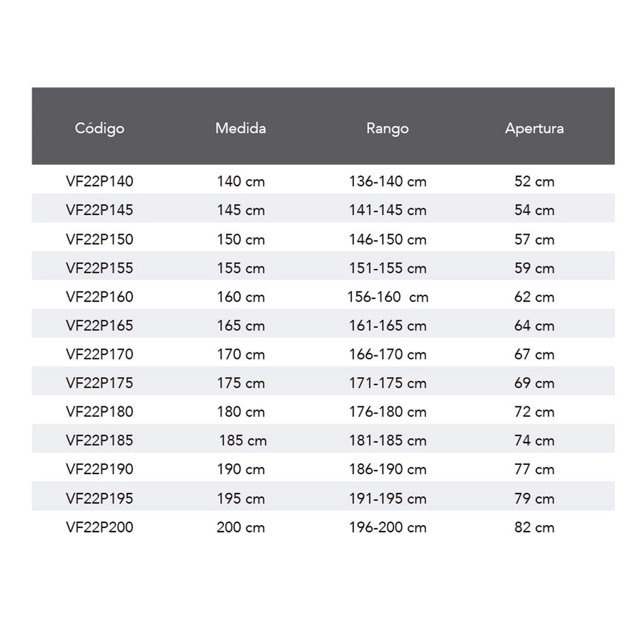Select the VF22P200 code cell

[100, 527]
